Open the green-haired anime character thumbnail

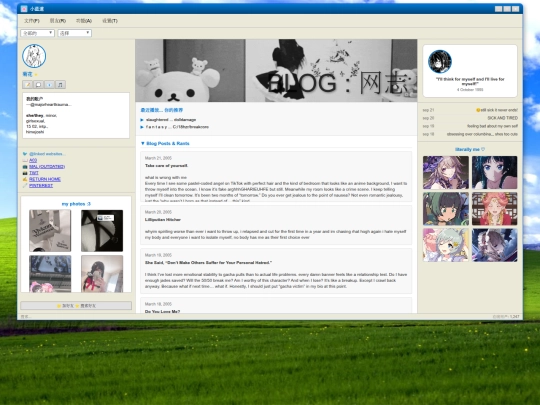pos(446,209)
